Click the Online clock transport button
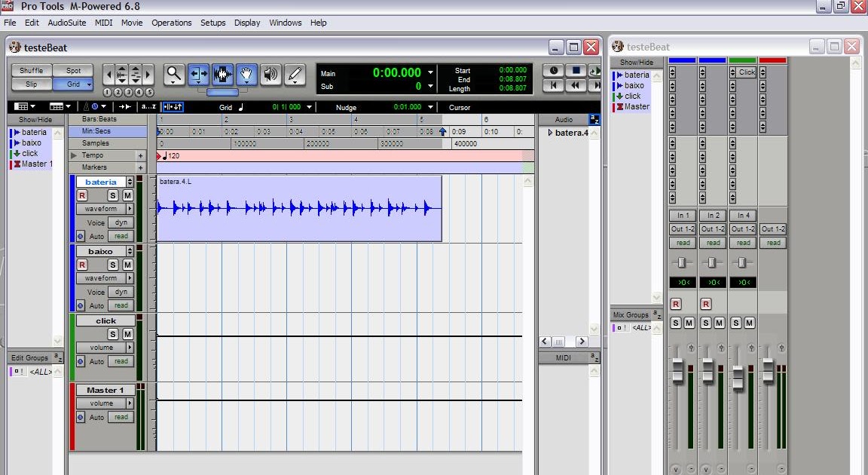This screenshot has width=868, height=475. 553,71
